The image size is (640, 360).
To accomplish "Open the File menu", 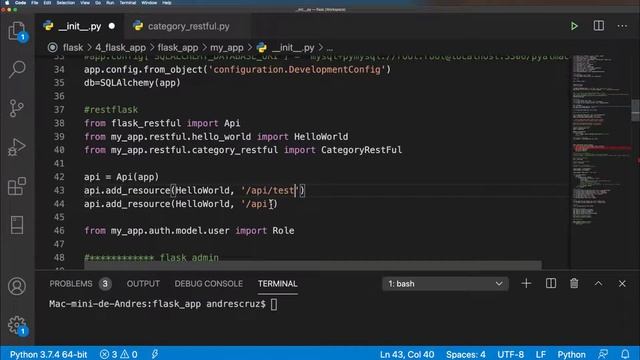I will click(x=35, y=2).
